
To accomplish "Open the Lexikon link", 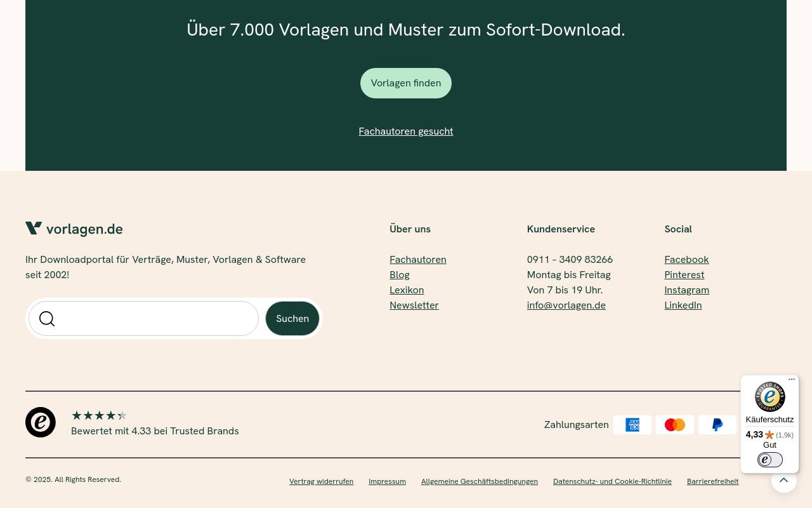I will (x=407, y=290).
